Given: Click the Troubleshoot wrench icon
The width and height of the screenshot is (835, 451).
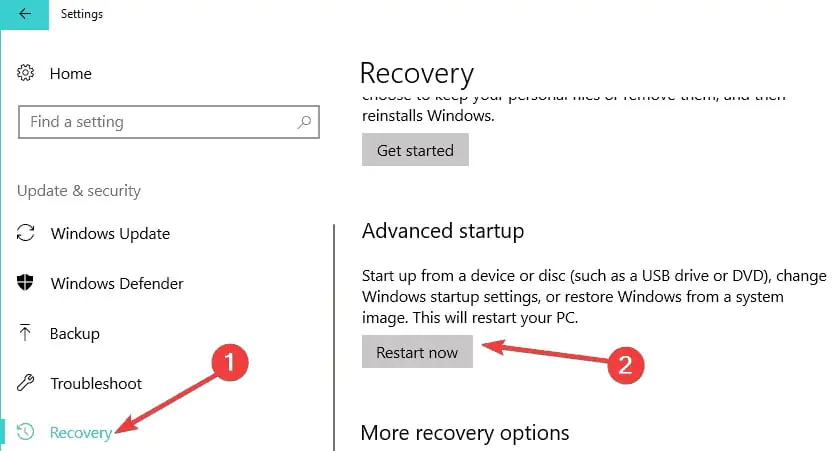Looking at the screenshot, I should coord(27,383).
